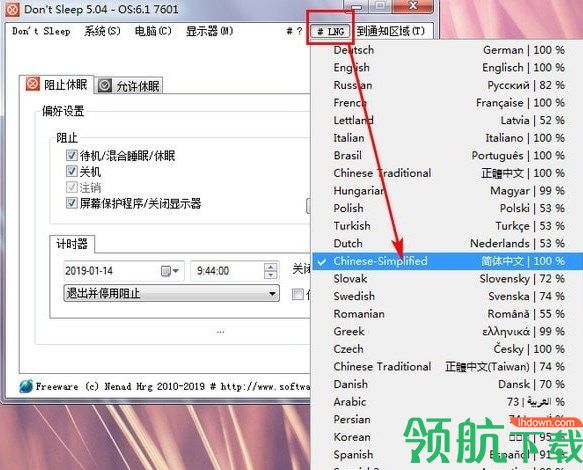Select French language entry
Screen dimensions: 583x470
447,103
